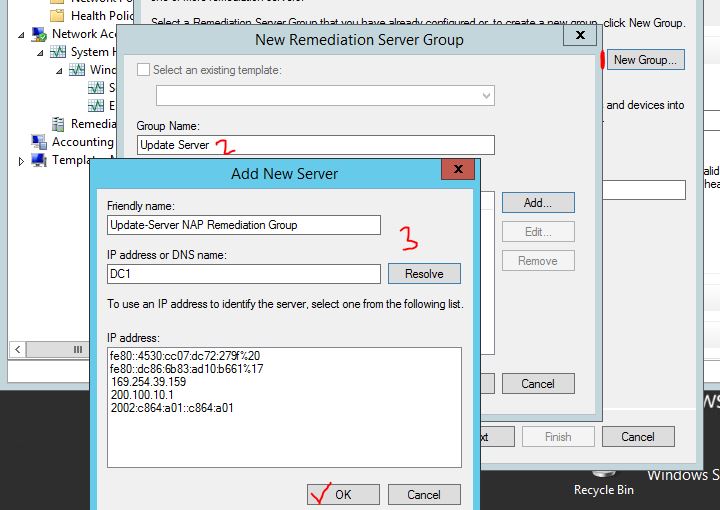Click Cancel in New Remediation Server Group dialog
The width and height of the screenshot is (720, 510).
[x=538, y=383]
